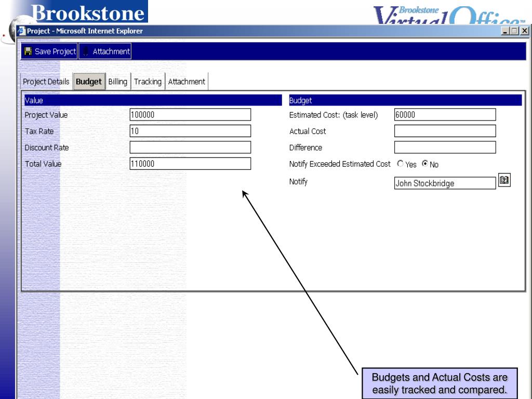Minimize the Project Internet Explorer window

[x=505, y=31]
